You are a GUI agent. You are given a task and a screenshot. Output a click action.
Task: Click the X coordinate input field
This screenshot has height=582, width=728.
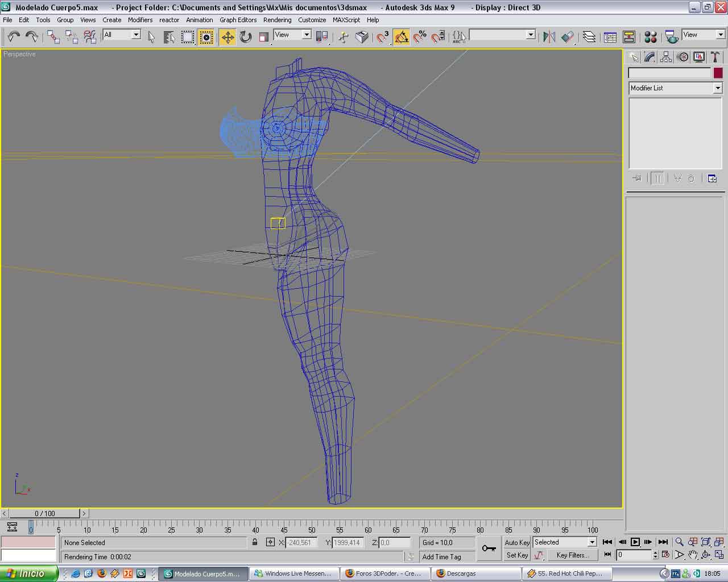coord(300,543)
